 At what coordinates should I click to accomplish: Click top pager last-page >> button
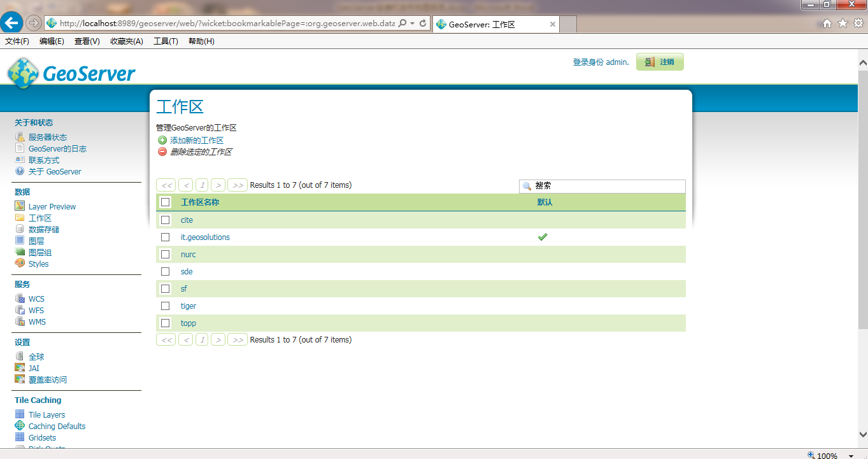(x=238, y=185)
